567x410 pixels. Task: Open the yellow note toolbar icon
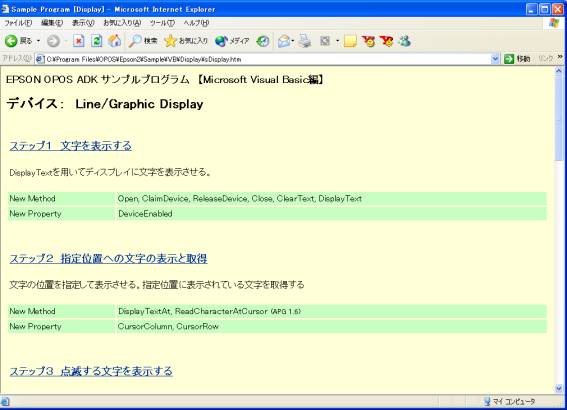point(350,41)
